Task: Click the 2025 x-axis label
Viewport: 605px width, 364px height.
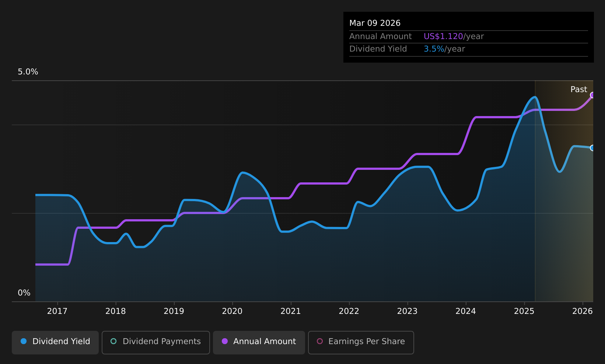Action: (x=524, y=311)
